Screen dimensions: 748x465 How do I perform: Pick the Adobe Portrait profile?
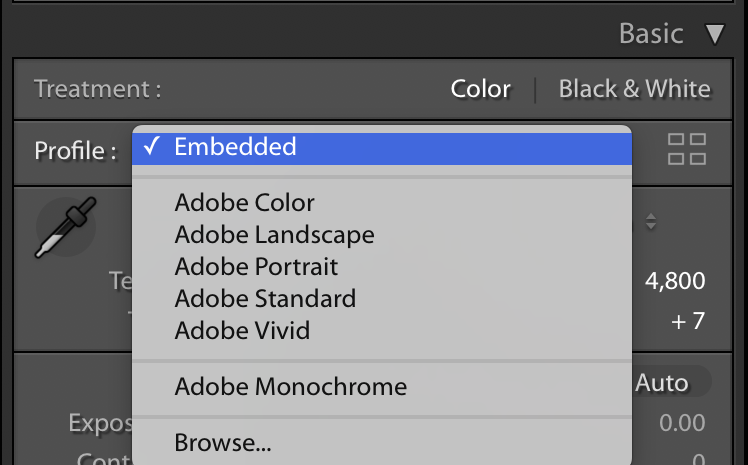click(x=256, y=267)
